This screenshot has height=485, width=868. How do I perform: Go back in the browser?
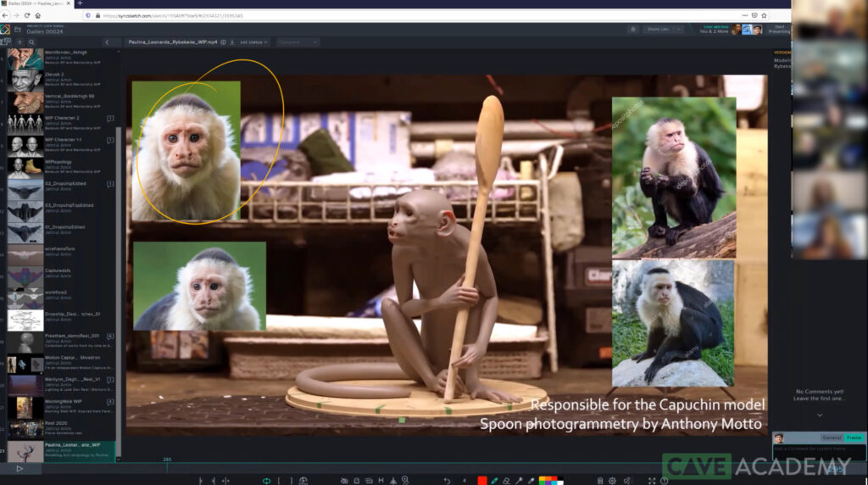point(5,15)
